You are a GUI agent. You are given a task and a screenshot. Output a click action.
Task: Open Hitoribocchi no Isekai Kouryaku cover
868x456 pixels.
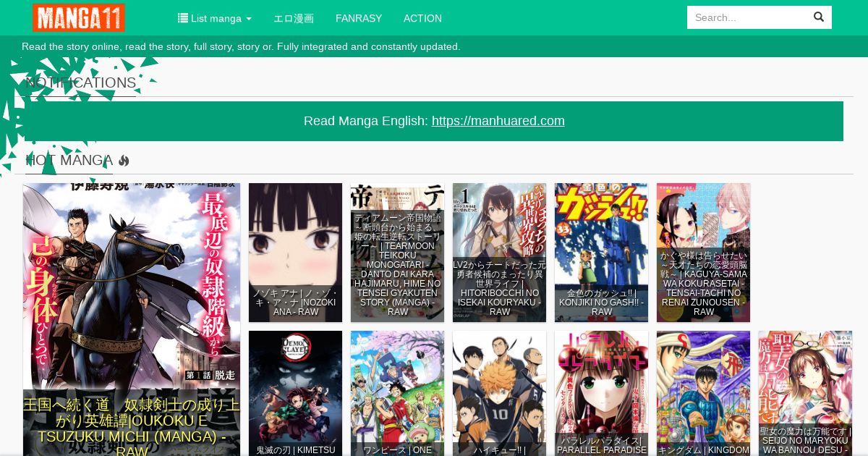pyautogui.click(x=499, y=253)
